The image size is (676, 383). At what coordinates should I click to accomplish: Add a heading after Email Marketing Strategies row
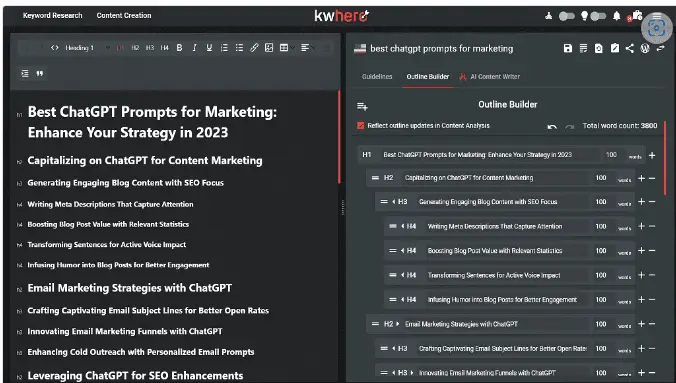click(642, 324)
